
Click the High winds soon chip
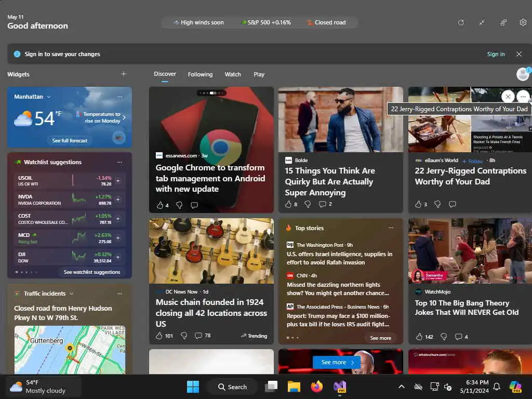click(198, 22)
